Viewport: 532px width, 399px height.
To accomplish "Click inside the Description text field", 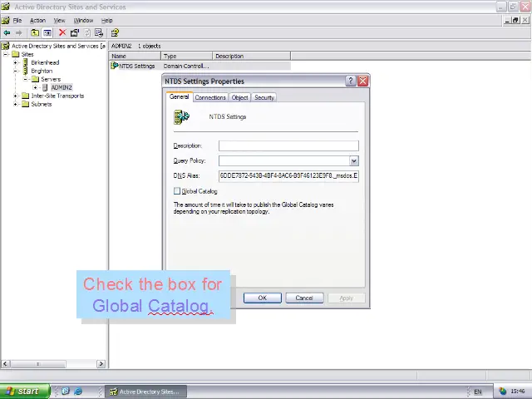I will click(x=288, y=145).
